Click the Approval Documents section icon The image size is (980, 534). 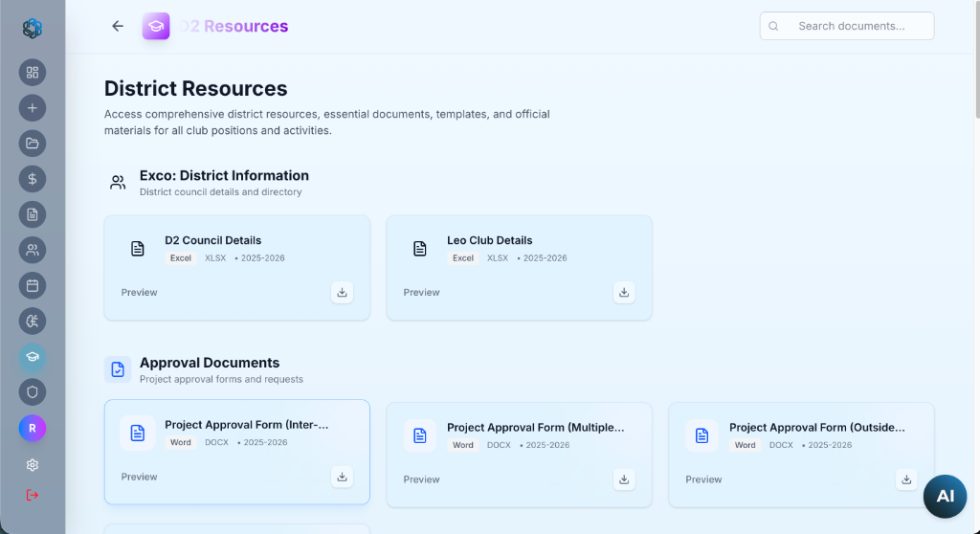[118, 369]
